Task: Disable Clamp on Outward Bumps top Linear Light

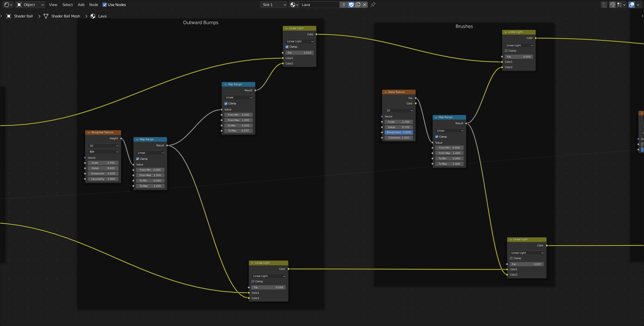Action: coord(287,47)
